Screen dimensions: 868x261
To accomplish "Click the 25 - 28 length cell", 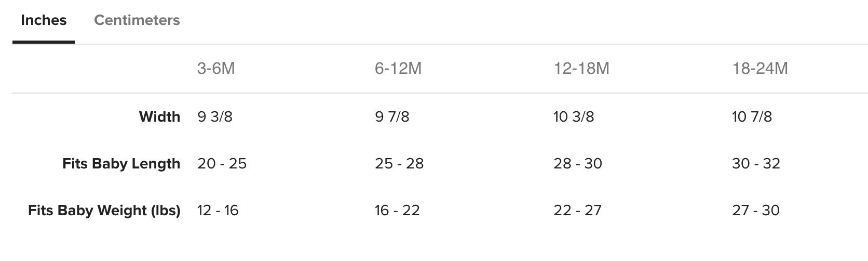I will [x=399, y=164].
